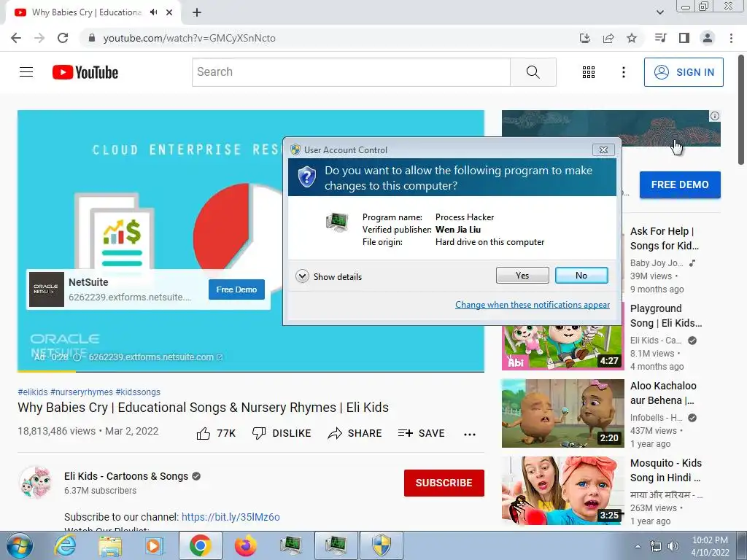Click the #kidssongs hashtag
747x560 pixels.
(138, 392)
